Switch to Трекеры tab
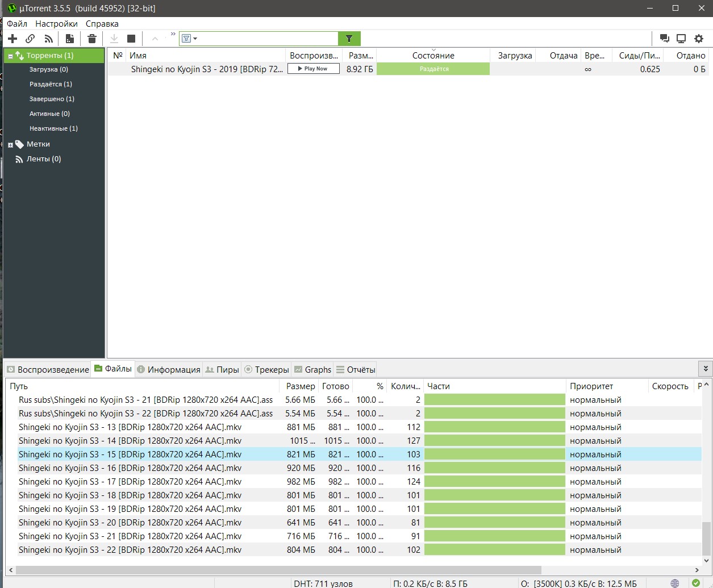 pos(266,369)
